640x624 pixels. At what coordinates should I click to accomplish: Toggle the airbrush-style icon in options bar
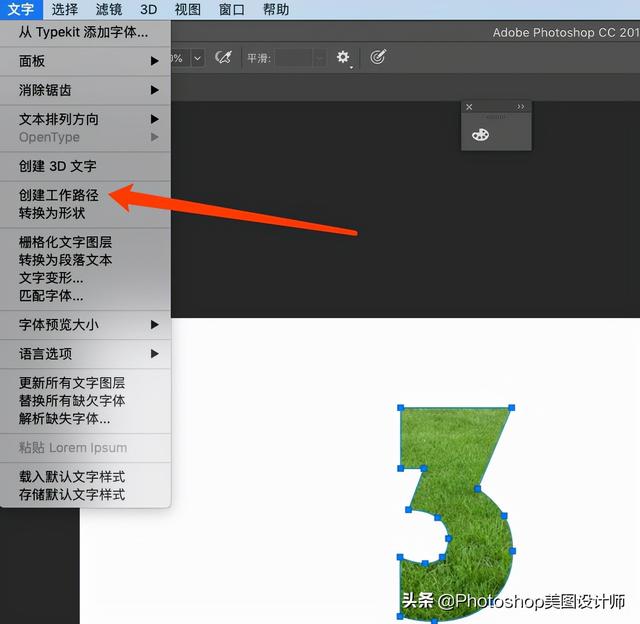(223, 57)
